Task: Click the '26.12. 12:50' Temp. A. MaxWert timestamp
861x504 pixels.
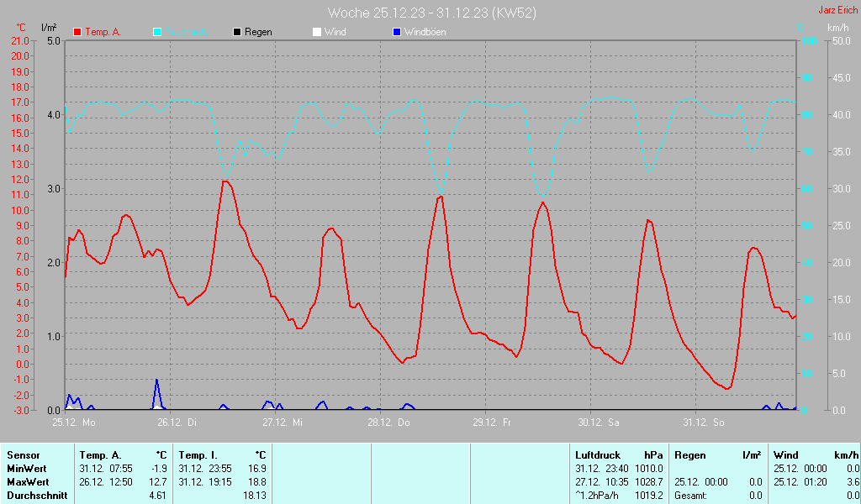Action: (x=106, y=482)
